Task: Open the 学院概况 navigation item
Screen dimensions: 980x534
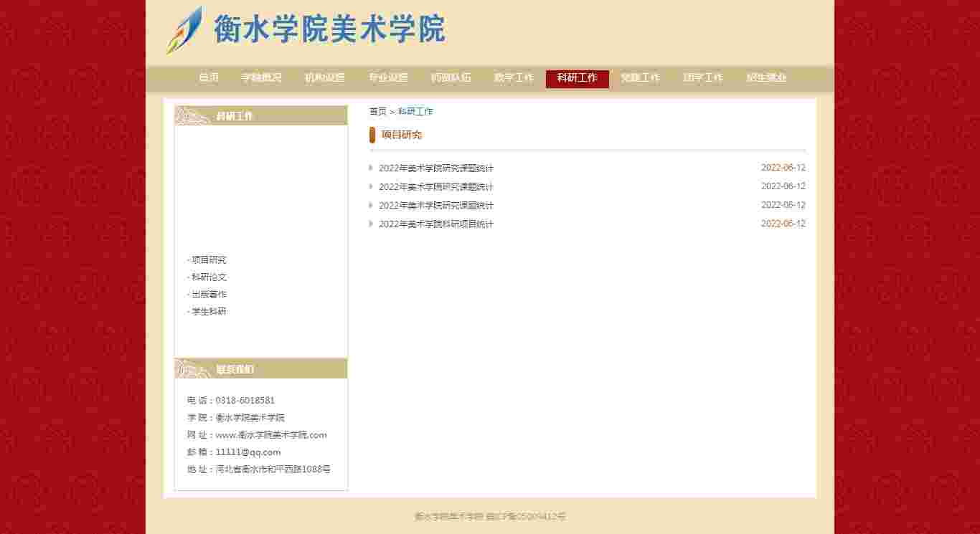Action: [x=261, y=78]
